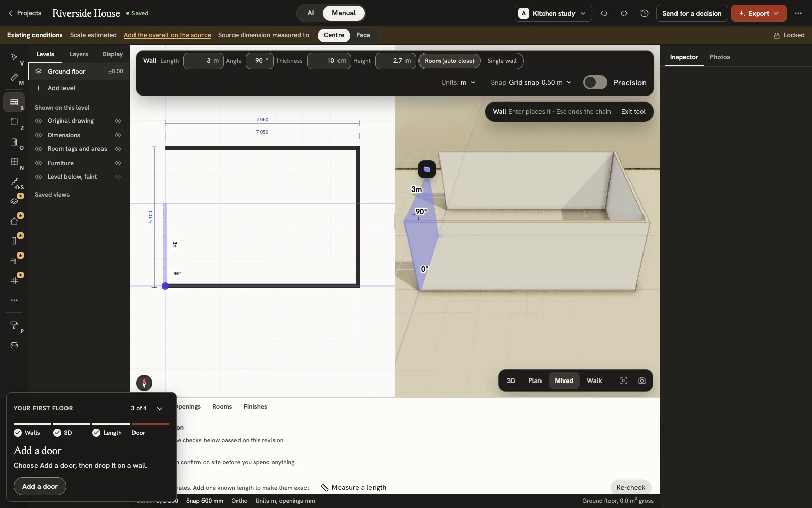Click the redo arrow in top bar
The width and height of the screenshot is (812, 508).
(x=624, y=13)
